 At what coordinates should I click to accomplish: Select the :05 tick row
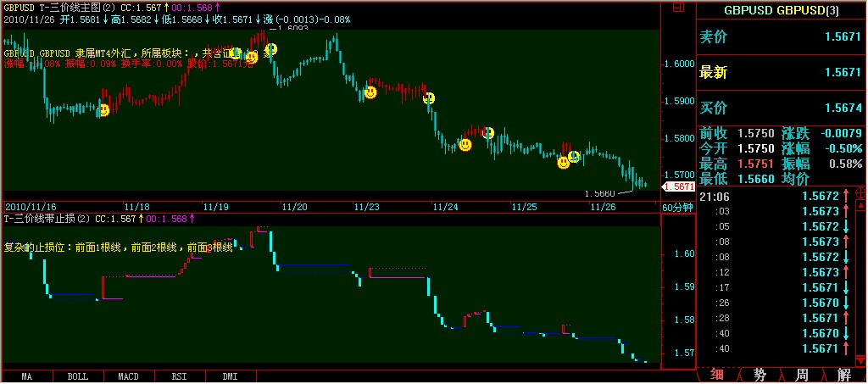click(x=776, y=226)
